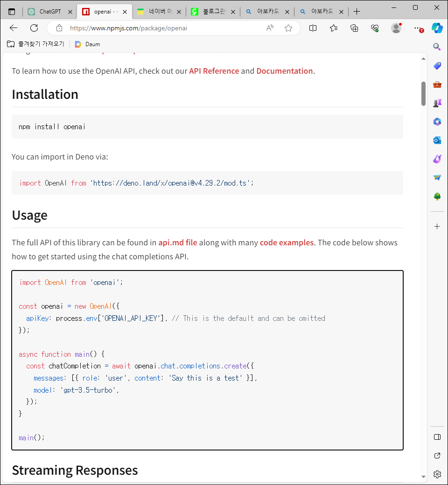Open Browser essentials heart icon
448x485 pixels.
click(x=375, y=28)
